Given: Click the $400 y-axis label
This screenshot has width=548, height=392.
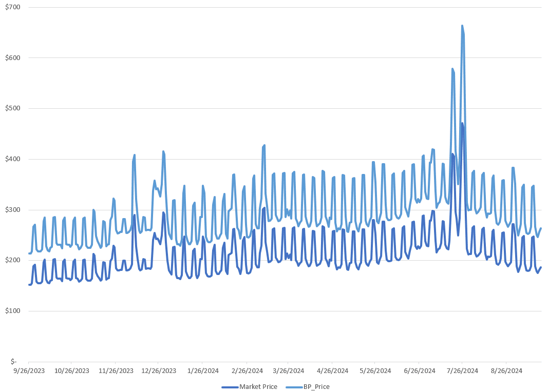Looking at the screenshot, I should 13,159.
